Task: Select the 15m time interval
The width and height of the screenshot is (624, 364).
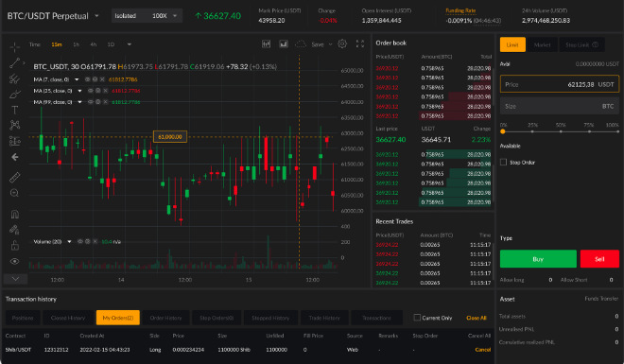Action: tap(57, 44)
